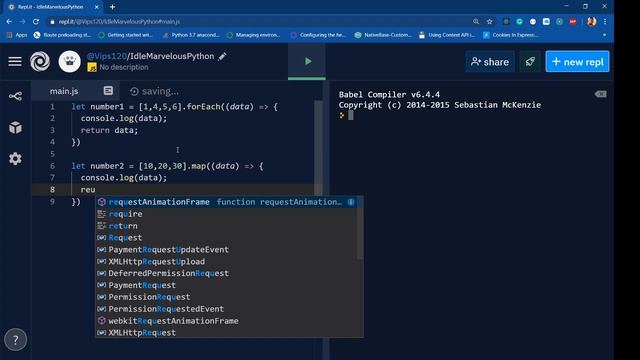Open the user avatar profile

(69, 62)
